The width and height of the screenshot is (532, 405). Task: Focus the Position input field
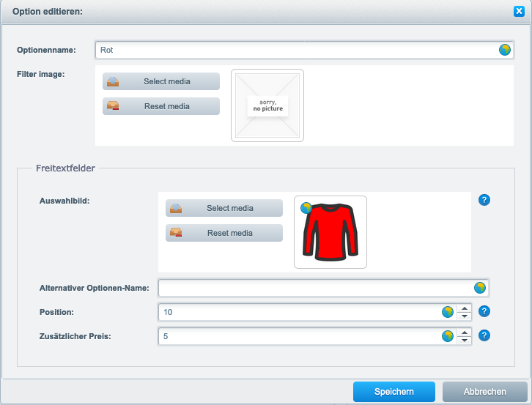tap(307, 312)
